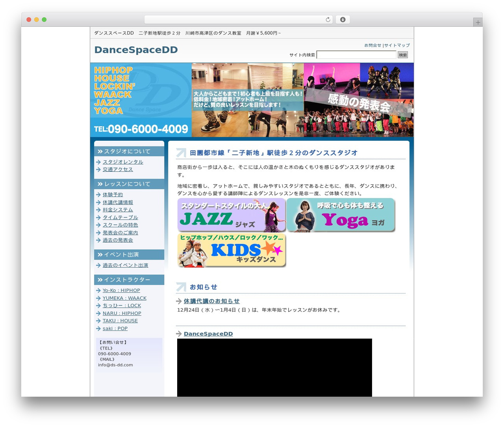Click the black embedded video area
This screenshot has width=504, height=427.
(x=274, y=368)
